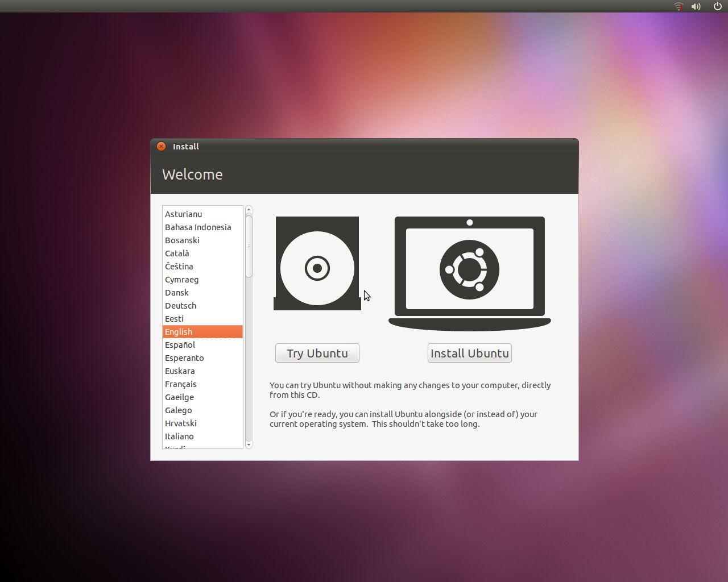Select Français language
This screenshot has height=582, width=728.
202,384
